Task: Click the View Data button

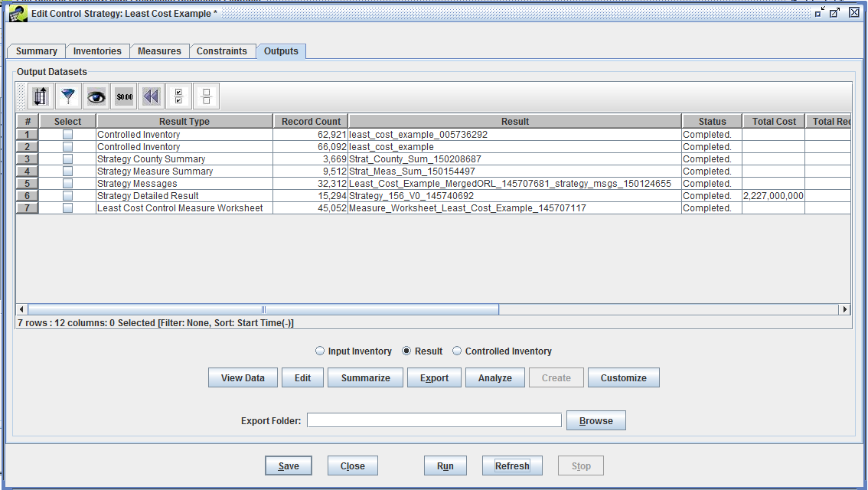Action: click(243, 377)
